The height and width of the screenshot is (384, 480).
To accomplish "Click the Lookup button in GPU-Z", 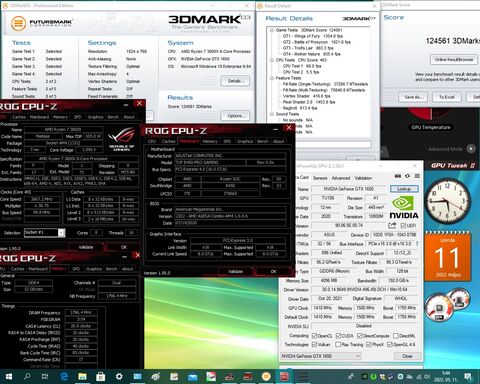I will pos(404,189).
